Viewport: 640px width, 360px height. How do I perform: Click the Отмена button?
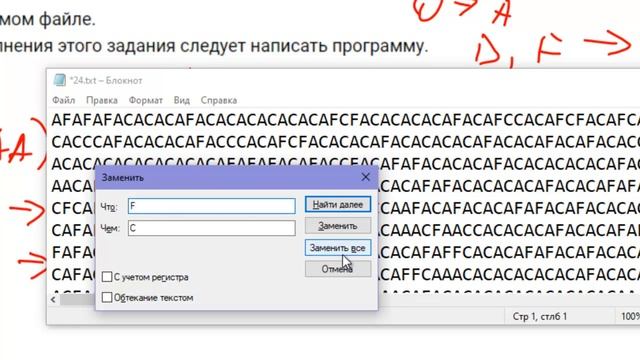(338, 269)
